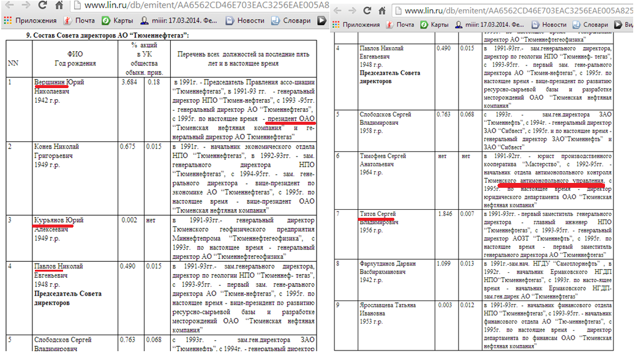
Task: Reload the page in the left browser window
Action: coord(42,5)
